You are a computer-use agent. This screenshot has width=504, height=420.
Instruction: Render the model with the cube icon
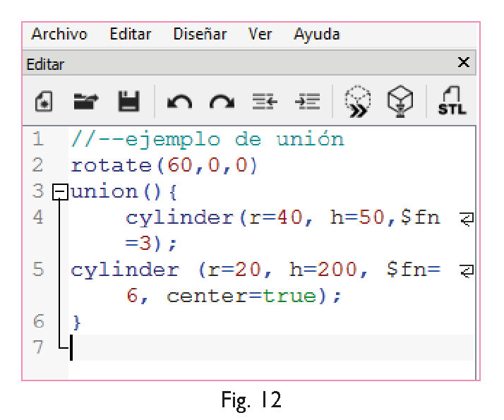tap(399, 102)
